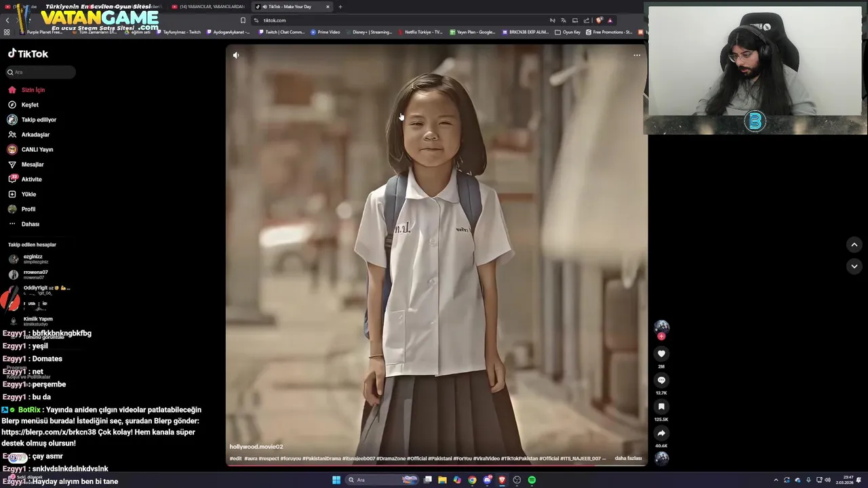Image resolution: width=868 pixels, height=488 pixels.
Task: Go to next video with down arrow
Action: point(854,266)
